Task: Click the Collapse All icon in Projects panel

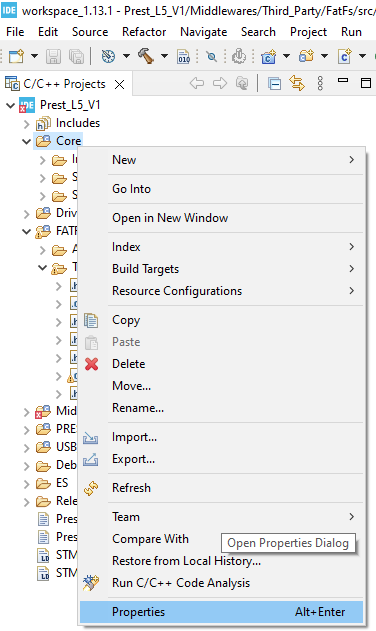Action: (275, 84)
